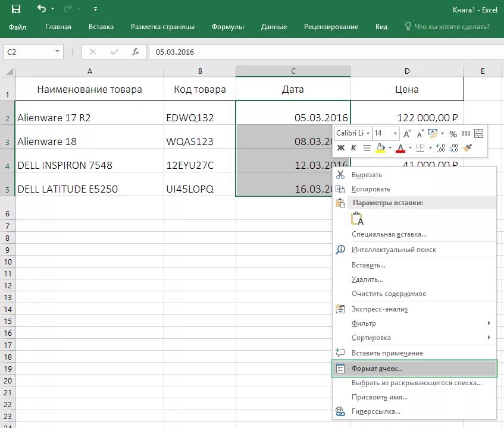Click the Select All corner triangle
The image size is (504, 428).
click(x=10, y=71)
